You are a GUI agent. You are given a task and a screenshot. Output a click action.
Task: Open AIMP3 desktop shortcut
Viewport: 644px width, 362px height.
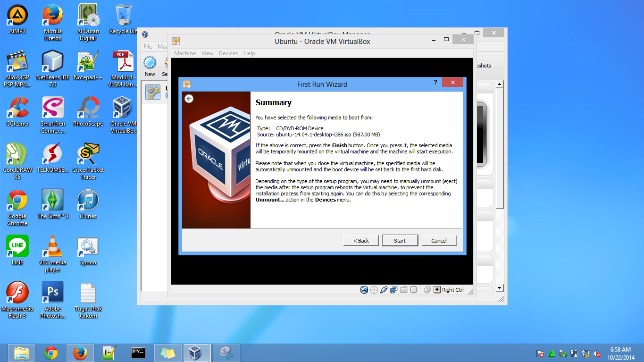(x=17, y=19)
